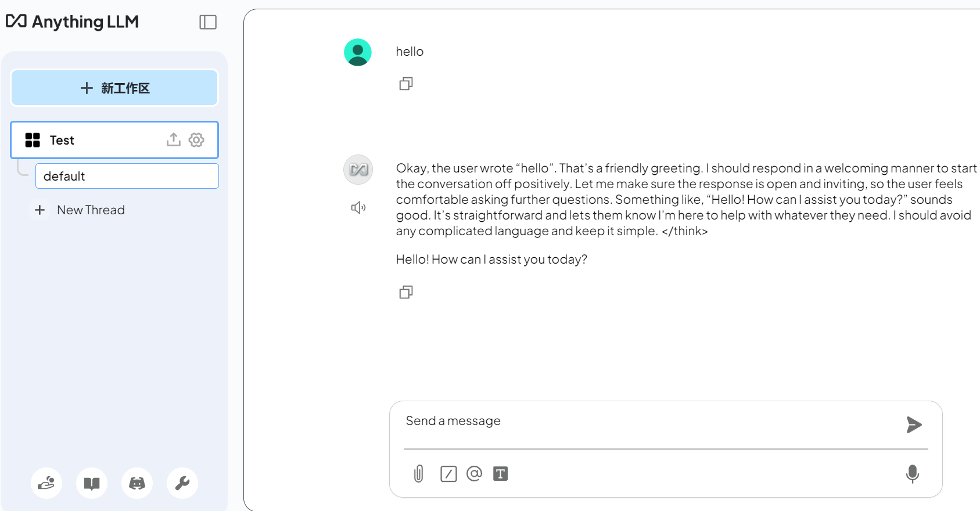This screenshot has height=511, width=980.
Task: Play assistant response with speaker icon
Action: (x=358, y=208)
